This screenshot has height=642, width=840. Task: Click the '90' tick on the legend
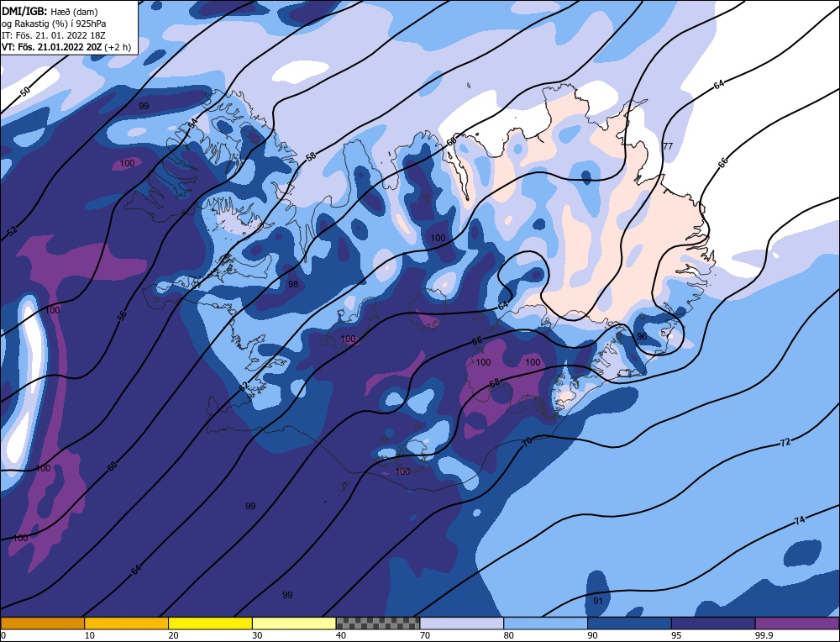coord(592,635)
